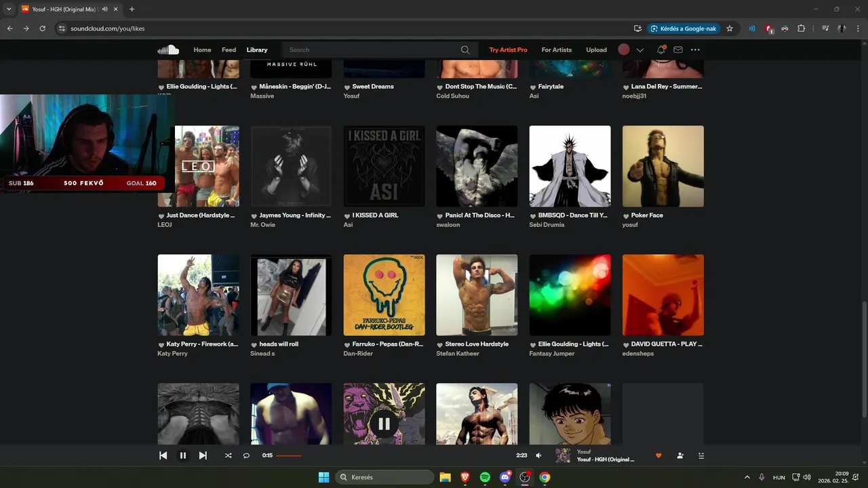
Task: Toggle like heart beside I KISSED A GIRL
Action: click(x=347, y=216)
